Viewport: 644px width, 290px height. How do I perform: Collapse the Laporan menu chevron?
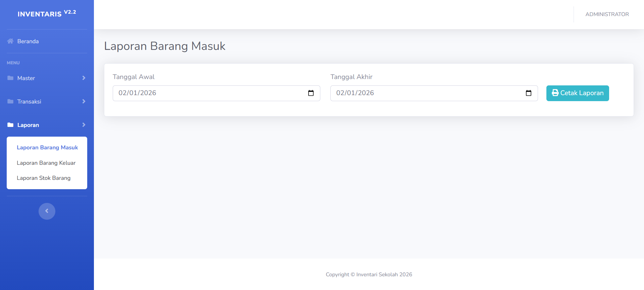pos(84,125)
